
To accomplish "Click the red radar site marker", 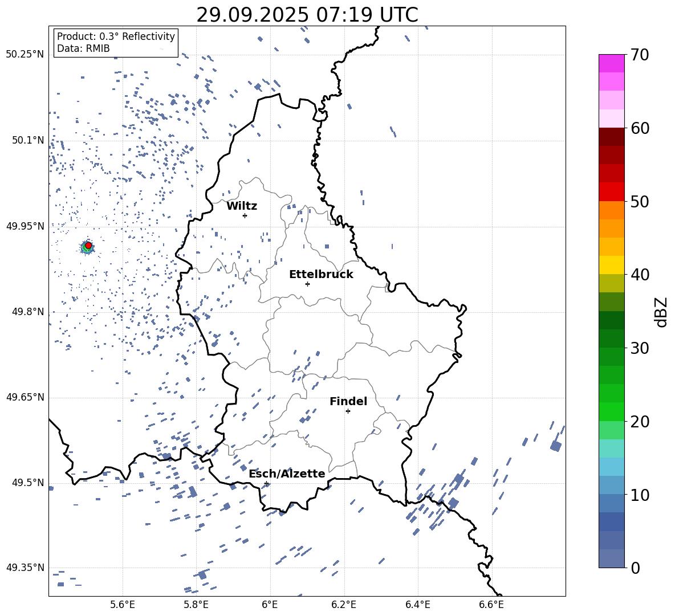I will tap(88, 246).
